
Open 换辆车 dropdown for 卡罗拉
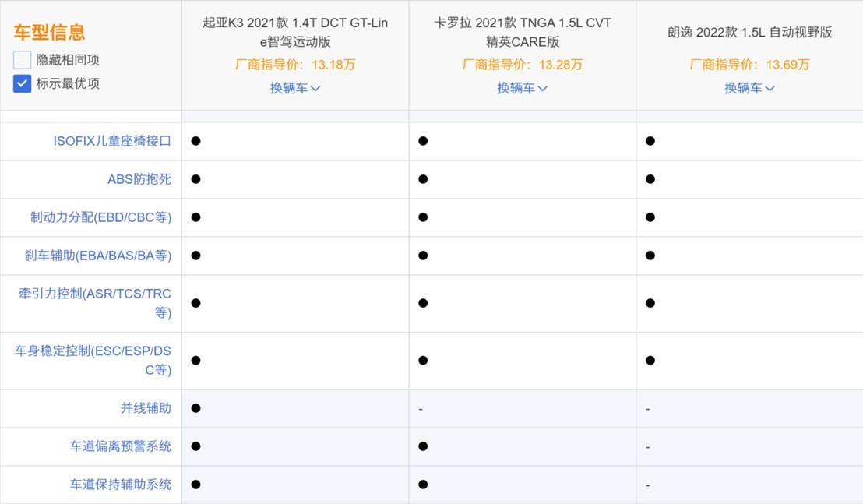[522, 88]
